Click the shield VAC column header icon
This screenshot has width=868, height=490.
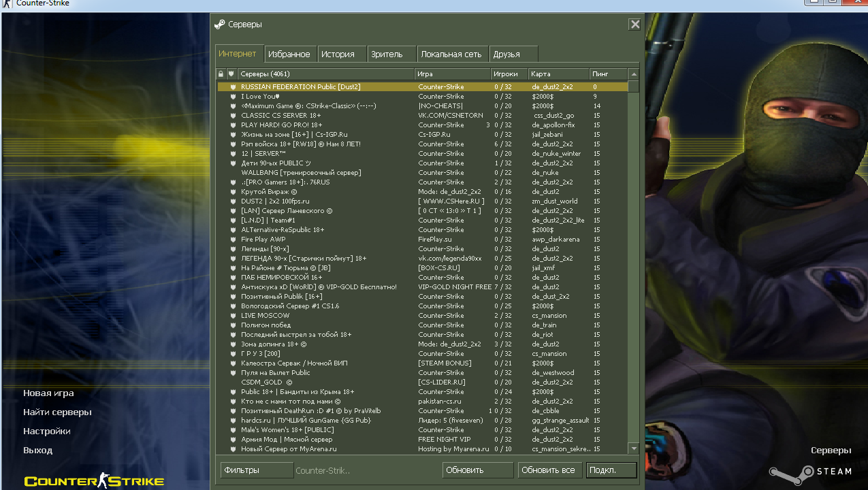tap(231, 73)
